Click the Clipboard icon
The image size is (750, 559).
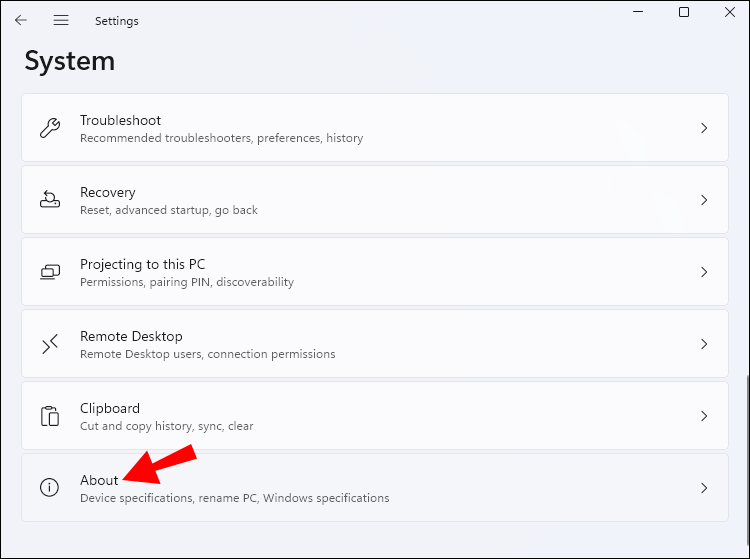click(49, 416)
